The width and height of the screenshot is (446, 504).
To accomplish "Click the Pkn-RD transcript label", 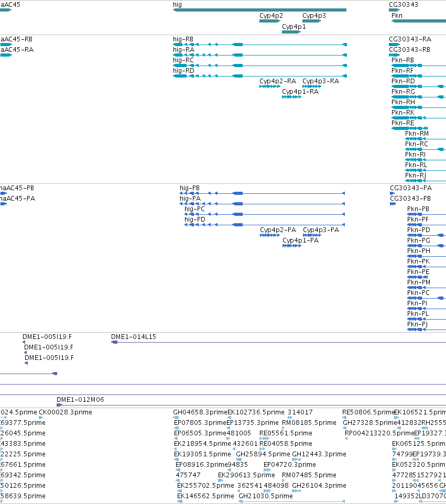I will tap(403, 81).
